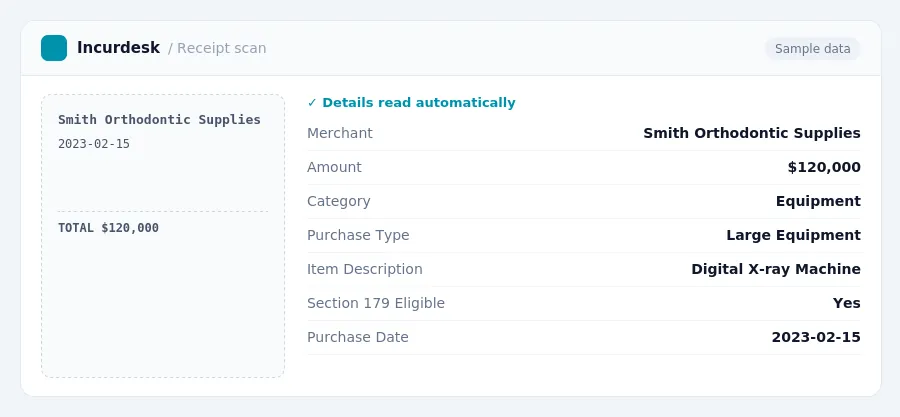This screenshot has height=417, width=900.
Task: Select the Equipment category value
Action: [x=818, y=201]
